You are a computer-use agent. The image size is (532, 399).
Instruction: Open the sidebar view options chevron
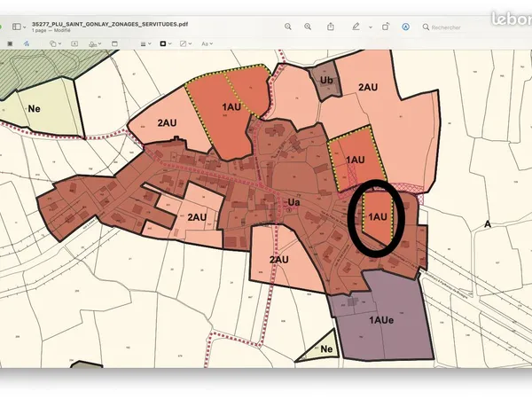coord(25,27)
